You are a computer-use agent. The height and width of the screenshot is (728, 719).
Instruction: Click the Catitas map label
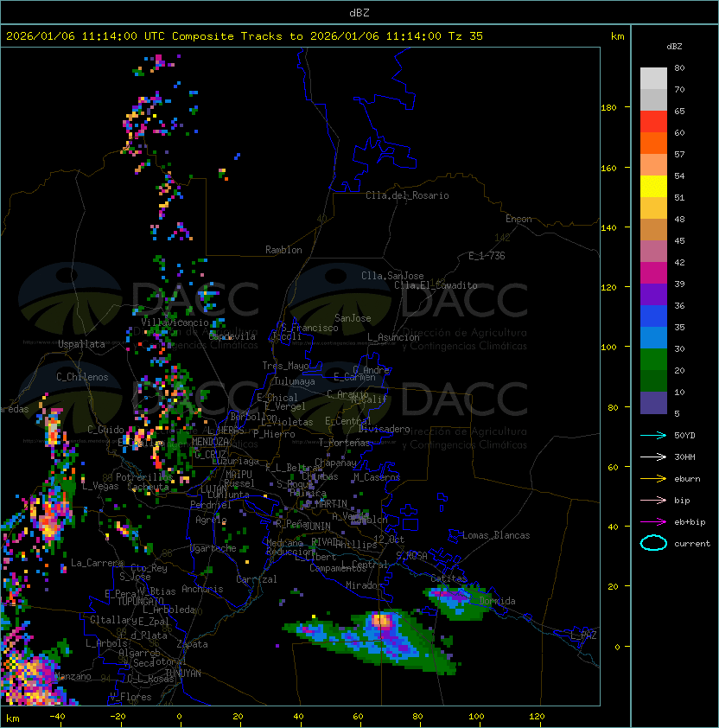click(449, 578)
